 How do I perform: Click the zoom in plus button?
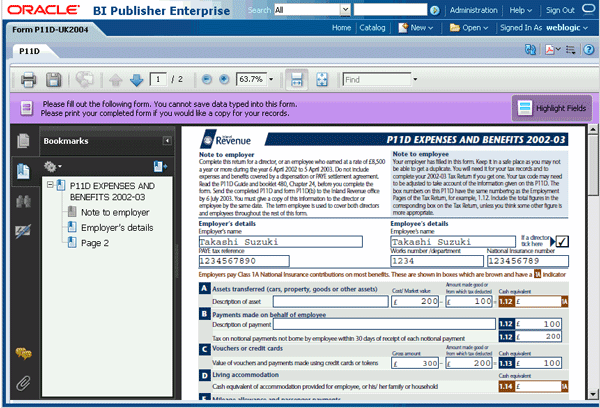point(224,79)
